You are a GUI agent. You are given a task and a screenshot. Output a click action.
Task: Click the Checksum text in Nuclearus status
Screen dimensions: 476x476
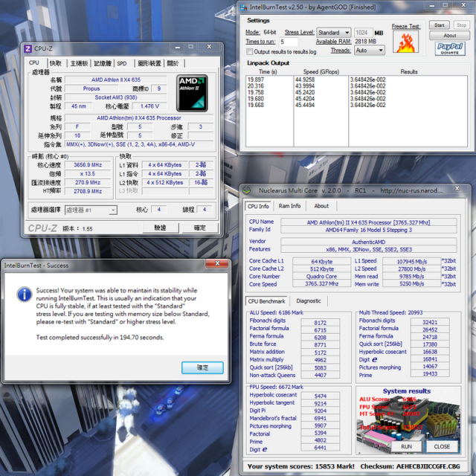(x=410, y=466)
